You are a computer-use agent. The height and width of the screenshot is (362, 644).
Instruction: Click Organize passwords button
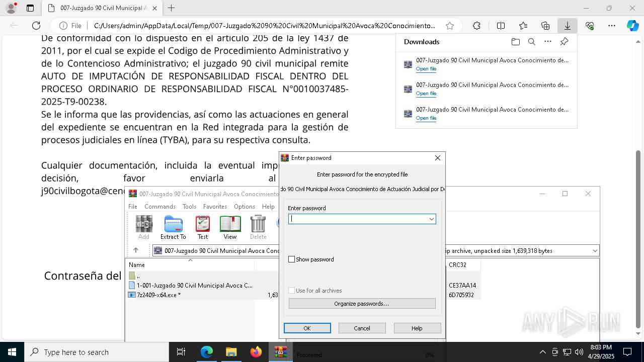click(x=362, y=304)
